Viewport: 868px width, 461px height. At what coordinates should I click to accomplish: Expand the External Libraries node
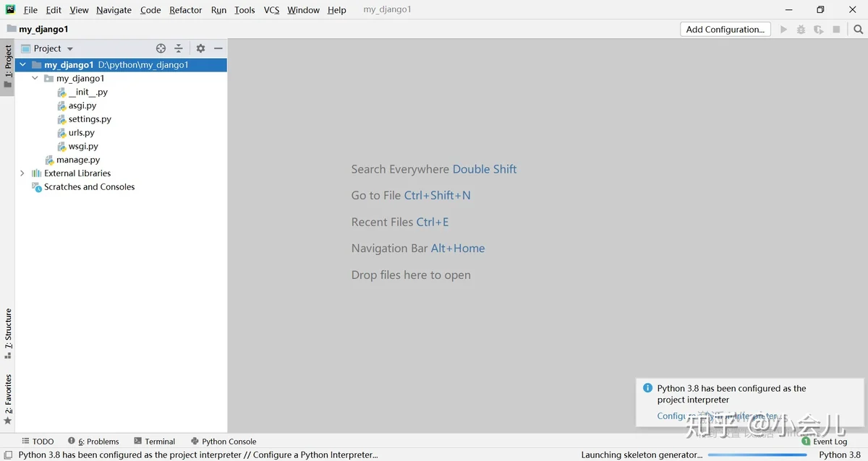(x=22, y=173)
